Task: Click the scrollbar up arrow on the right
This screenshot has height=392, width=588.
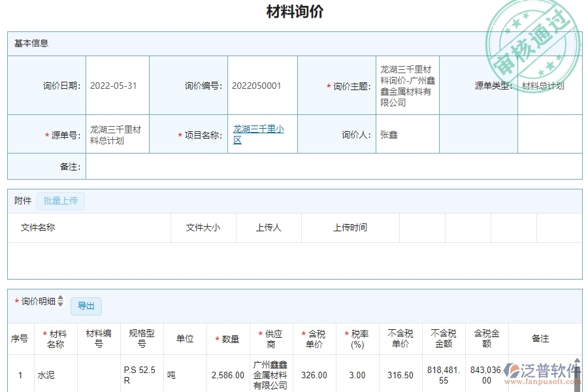Action: click(x=576, y=361)
